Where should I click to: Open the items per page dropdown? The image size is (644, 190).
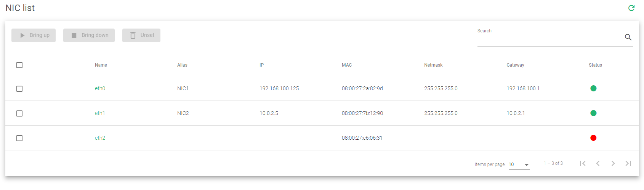[519, 164]
